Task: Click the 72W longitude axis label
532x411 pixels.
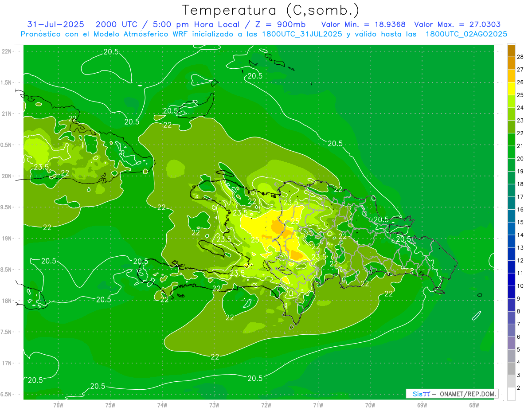Action: point(266,405)
